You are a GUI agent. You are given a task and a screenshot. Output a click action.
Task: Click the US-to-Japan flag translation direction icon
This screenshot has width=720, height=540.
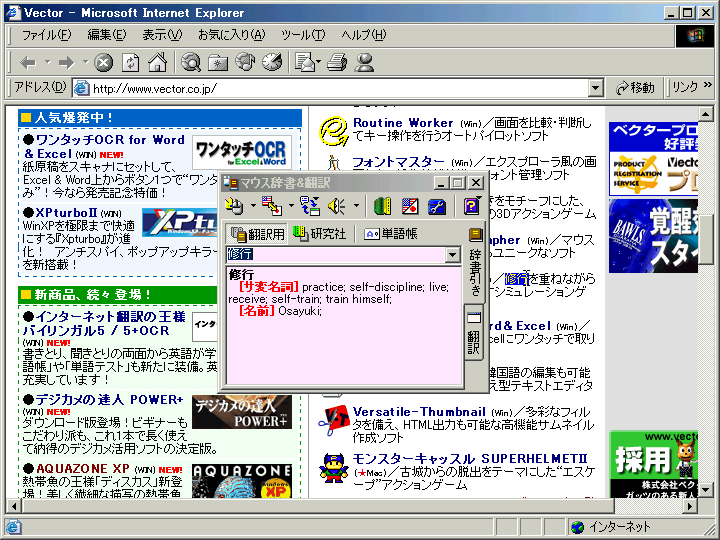tap(272, 206)
